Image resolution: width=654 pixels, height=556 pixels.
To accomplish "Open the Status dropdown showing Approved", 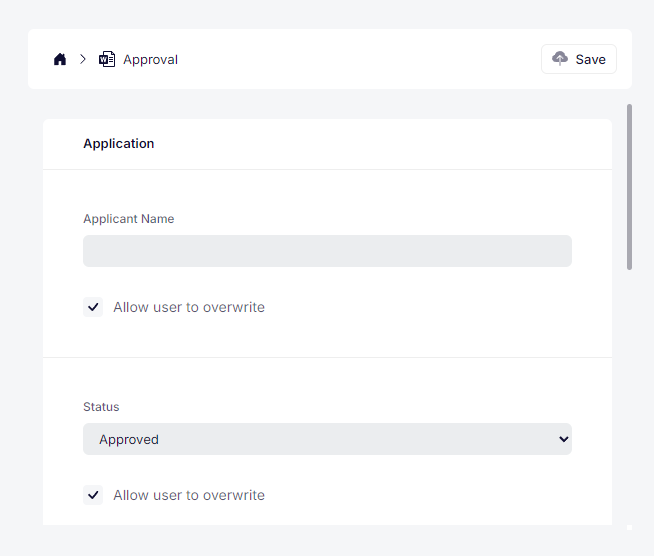I will coord(327,439).
